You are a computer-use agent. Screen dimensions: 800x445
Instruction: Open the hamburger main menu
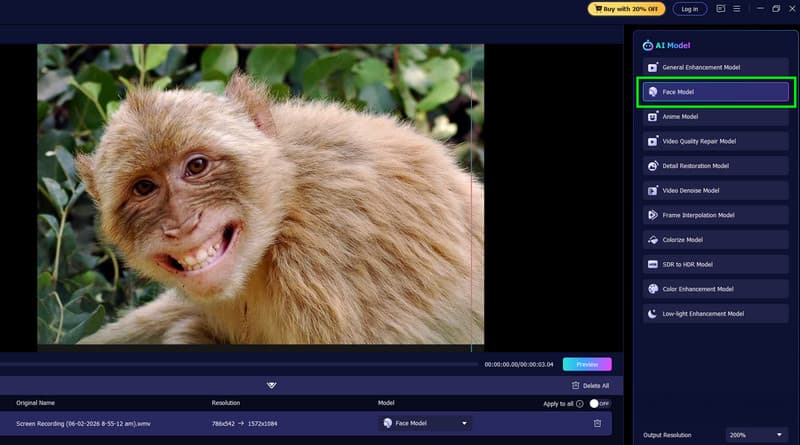[x=737, y=9]
